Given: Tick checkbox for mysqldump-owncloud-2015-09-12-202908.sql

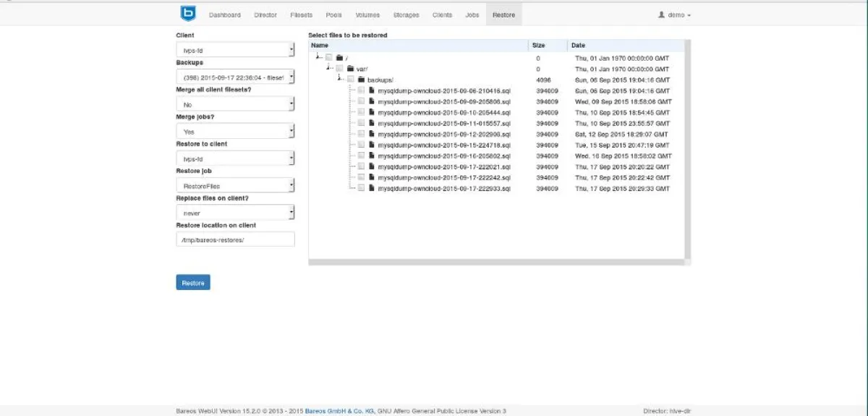Looking at the screenshot, I should [x=361, y=134].
